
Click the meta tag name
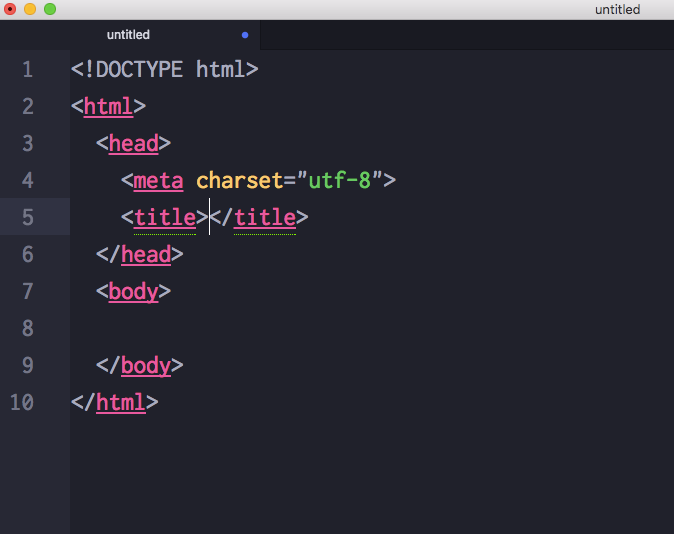(158, 181)
